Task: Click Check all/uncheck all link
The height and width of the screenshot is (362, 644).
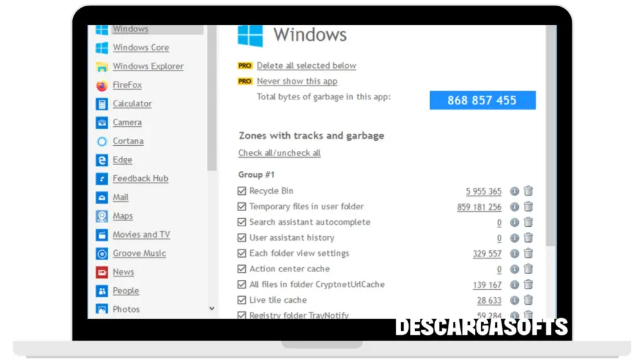Action: (x=279, y=153)
